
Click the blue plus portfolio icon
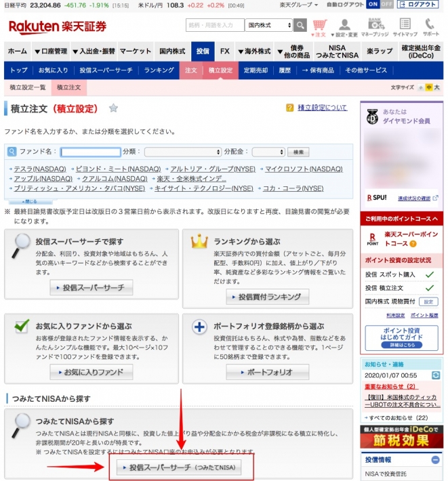[x=199, y=327]
